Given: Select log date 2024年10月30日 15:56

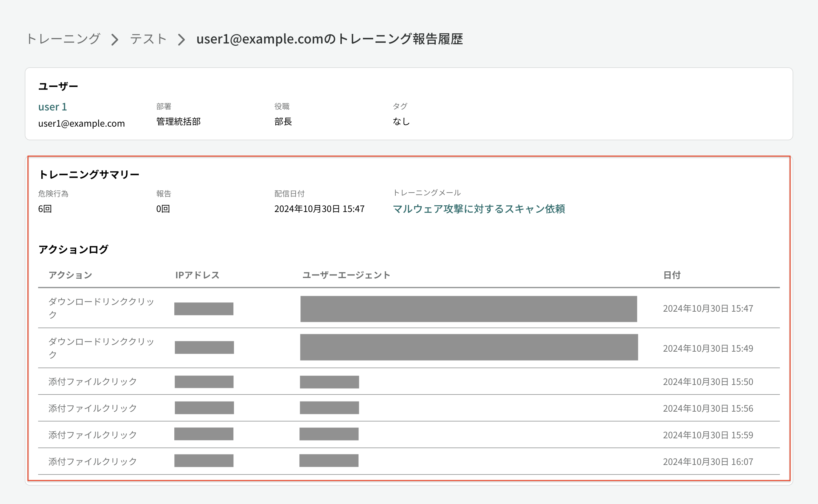Looking at the screenshot, I should (708, 408).
